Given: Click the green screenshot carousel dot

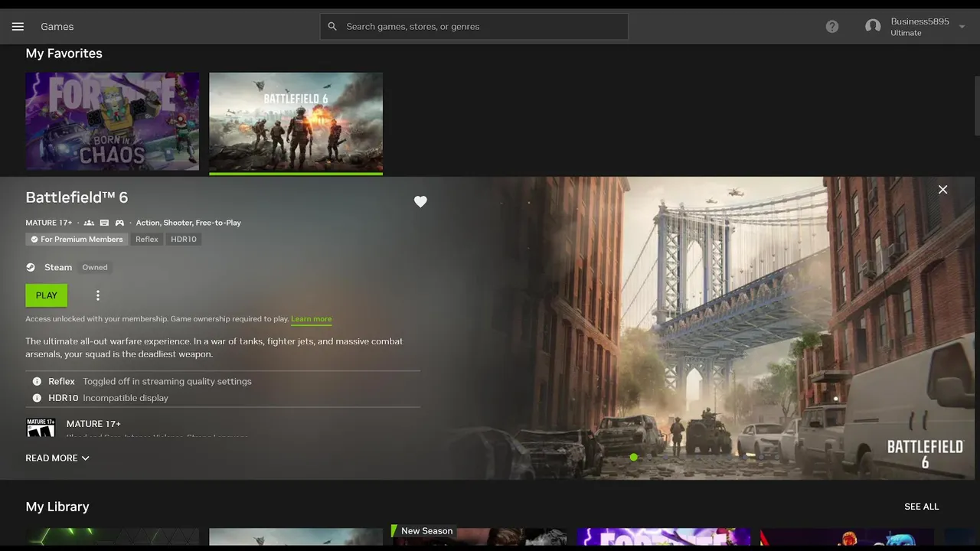Looking at the screenshot, I should click(633, 458).
